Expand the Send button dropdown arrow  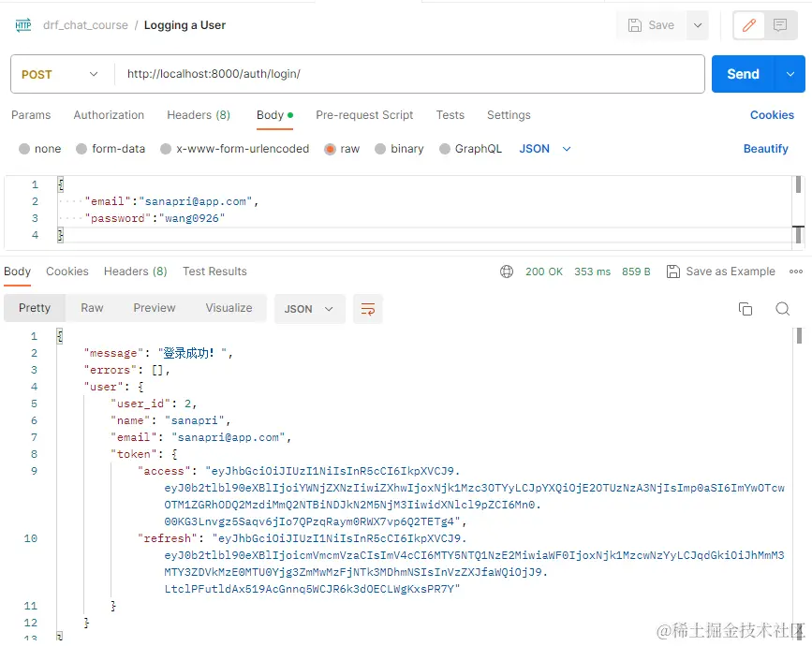coord(790,73)
